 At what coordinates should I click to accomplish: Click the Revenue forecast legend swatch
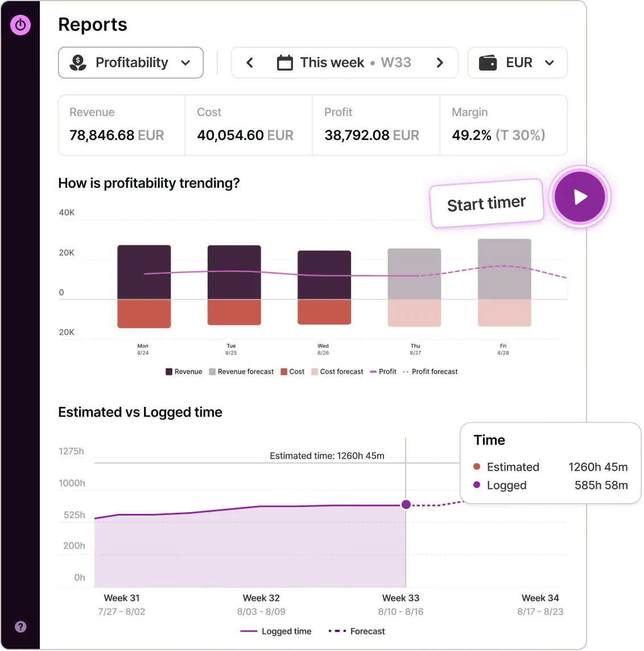(x=212, y=372)
